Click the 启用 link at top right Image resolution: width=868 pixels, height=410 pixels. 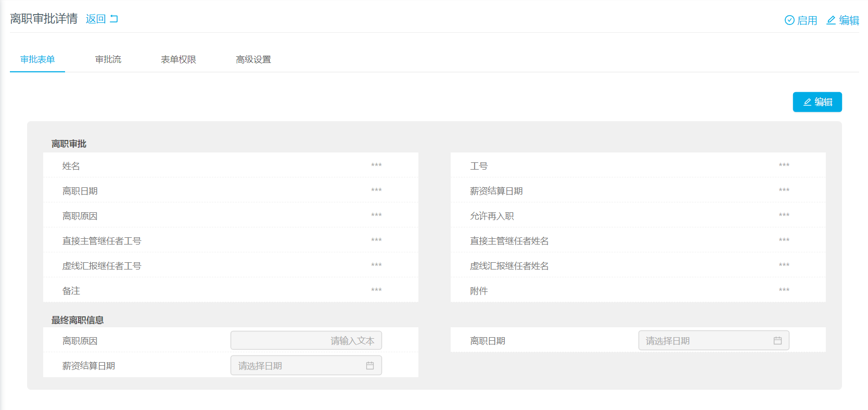pyautogui.click(x=807, y=20)
